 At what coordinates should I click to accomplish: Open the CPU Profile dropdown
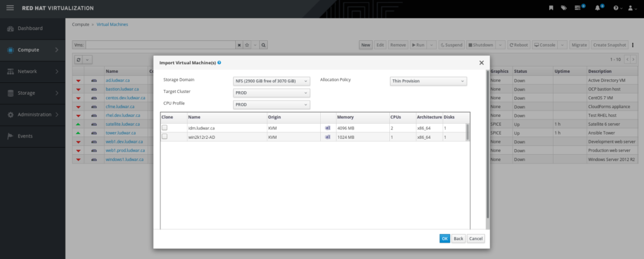tap(272, 104)
